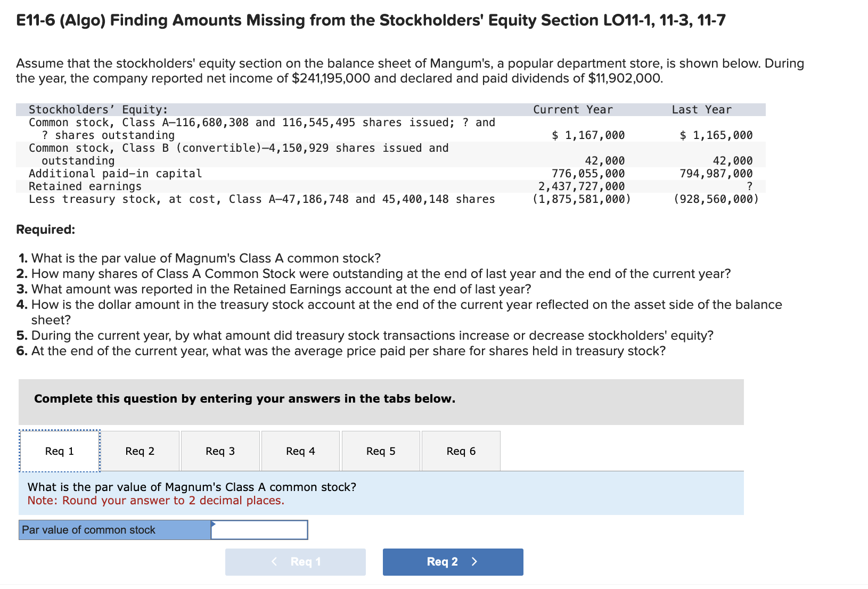Switch to the Req 6 tab
Viewport: 868px width, 589px height.
click(x=461, y=451)
